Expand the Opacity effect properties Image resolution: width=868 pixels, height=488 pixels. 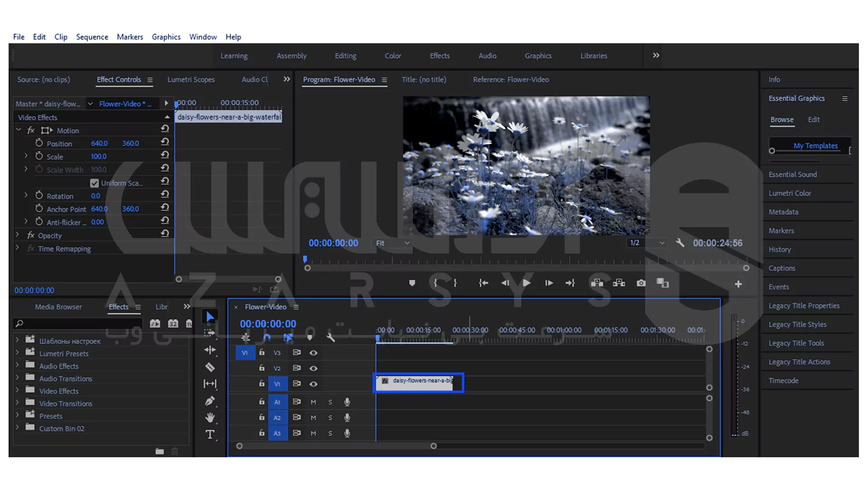click(x=17, y=235)
